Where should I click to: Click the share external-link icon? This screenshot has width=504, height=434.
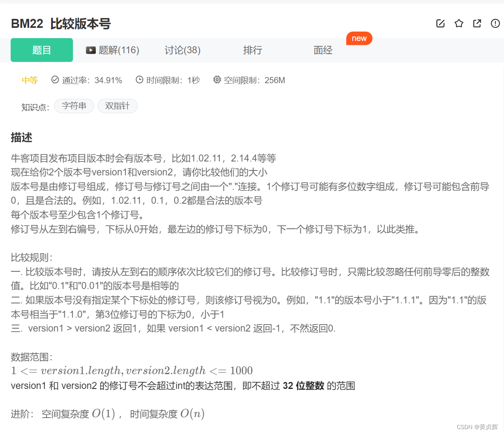click(x=477, y=23)
